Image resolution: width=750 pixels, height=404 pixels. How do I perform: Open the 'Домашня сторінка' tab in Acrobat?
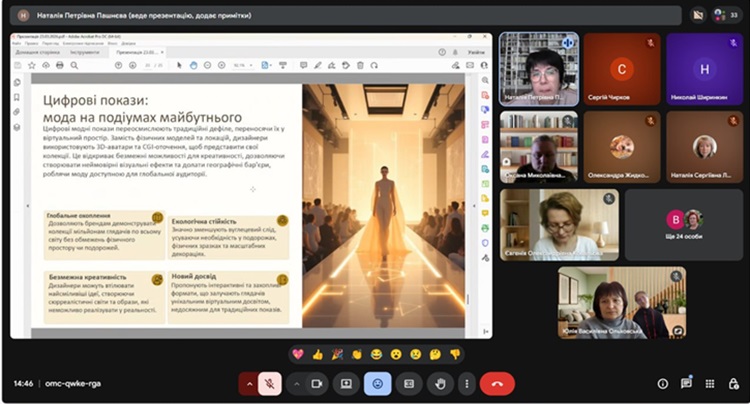[x=35, y=51]
